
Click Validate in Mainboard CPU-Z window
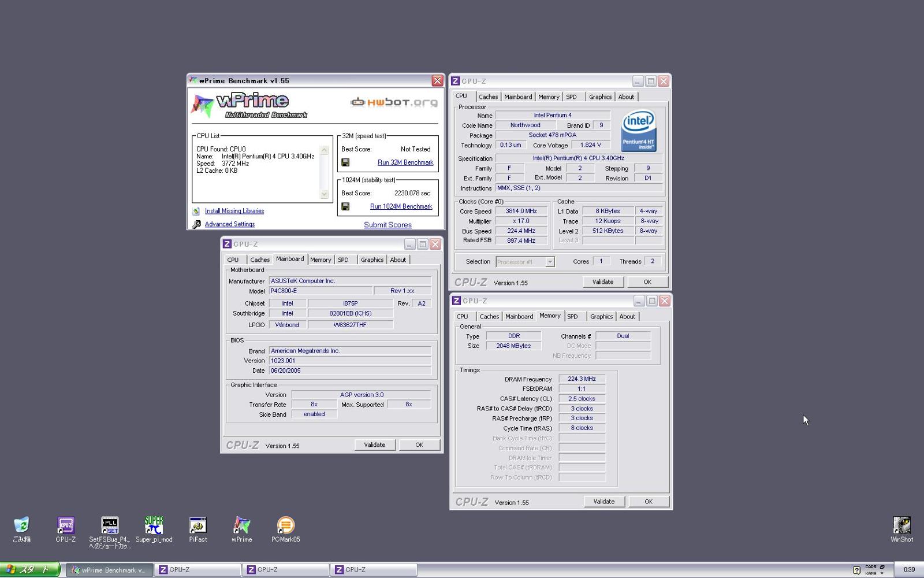374,445
